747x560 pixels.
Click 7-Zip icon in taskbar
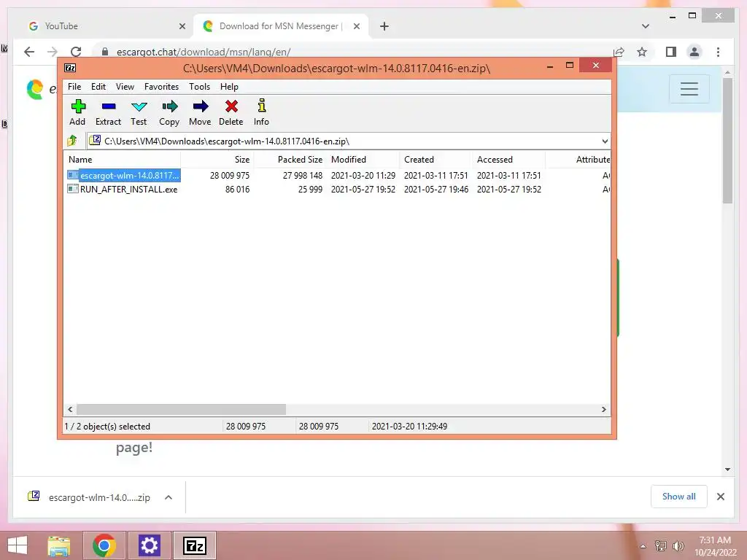tap(194, 545)
